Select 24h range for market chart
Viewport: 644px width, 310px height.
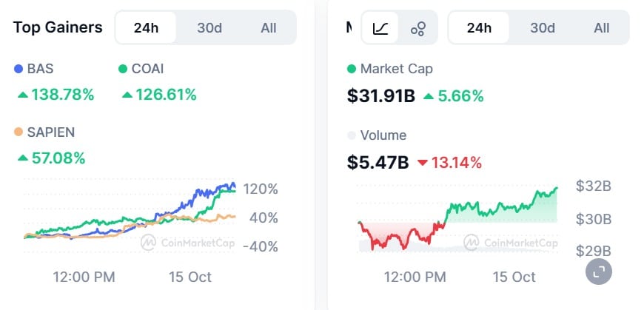click(479, 28)
